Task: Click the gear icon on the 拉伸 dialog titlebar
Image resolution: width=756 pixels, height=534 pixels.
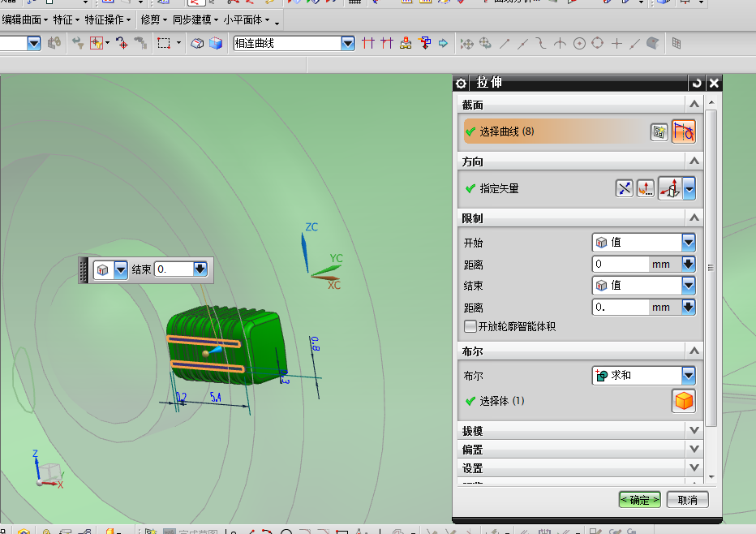Action: (460, 83)
